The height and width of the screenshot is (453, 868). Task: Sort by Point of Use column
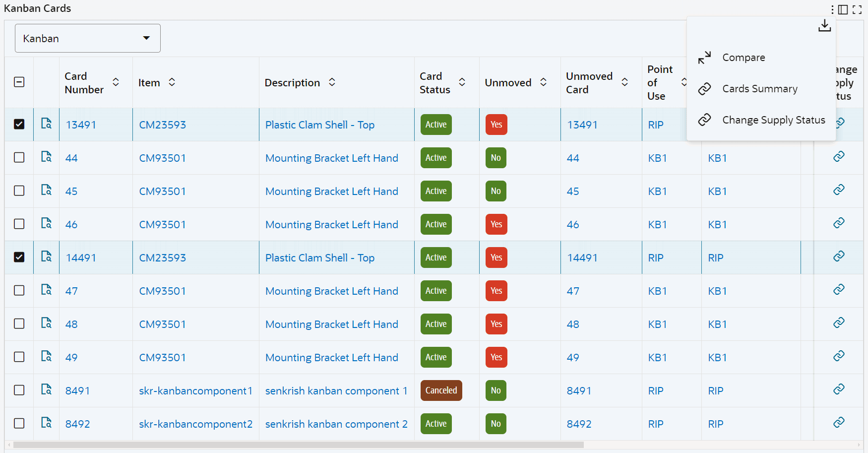pyautogui.click(x=683, y=82)
